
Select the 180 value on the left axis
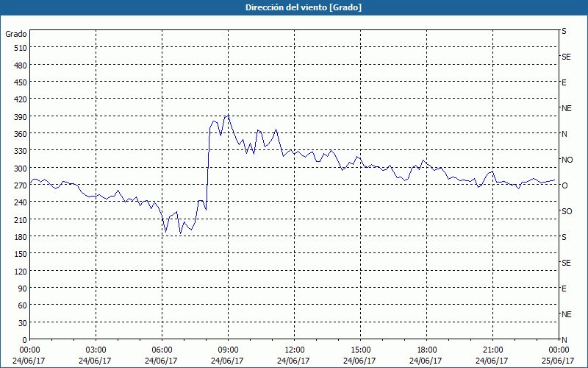(21, 237)
